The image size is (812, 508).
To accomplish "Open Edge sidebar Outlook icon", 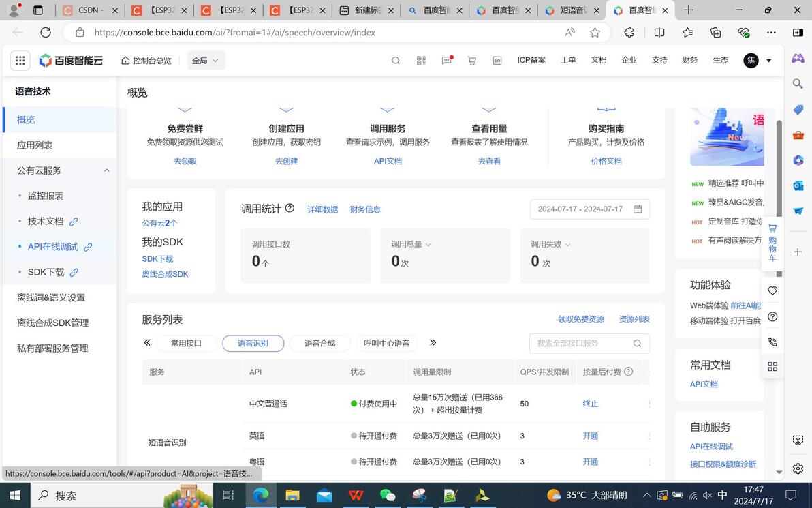I will pyautogui.click(x=798, y=185).
